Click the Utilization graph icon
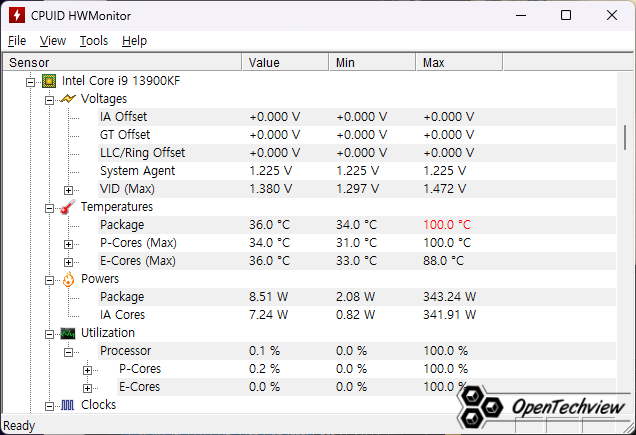The height and width of the screenshot is (435, 636). [x=68, y=334]
